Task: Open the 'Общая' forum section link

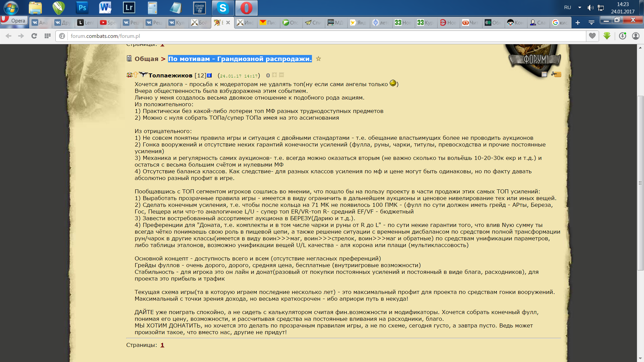Action: pyautogui.click(x=146, y=59)
